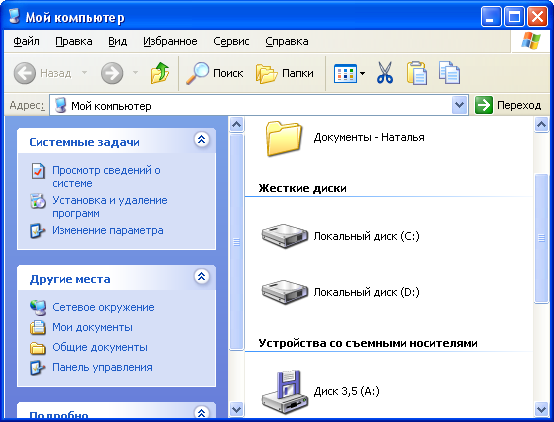Click add/remove programs icon
554x422 pixels.
38,201
